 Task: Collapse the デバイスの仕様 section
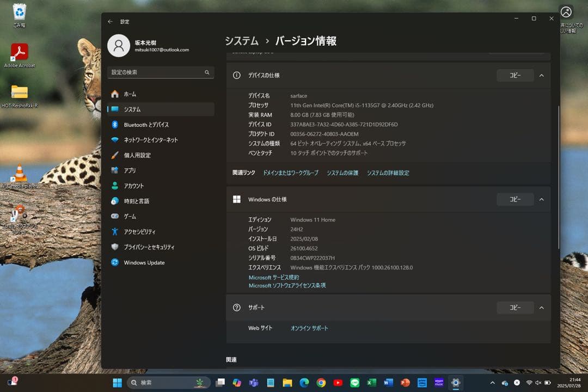click(542, 75)
